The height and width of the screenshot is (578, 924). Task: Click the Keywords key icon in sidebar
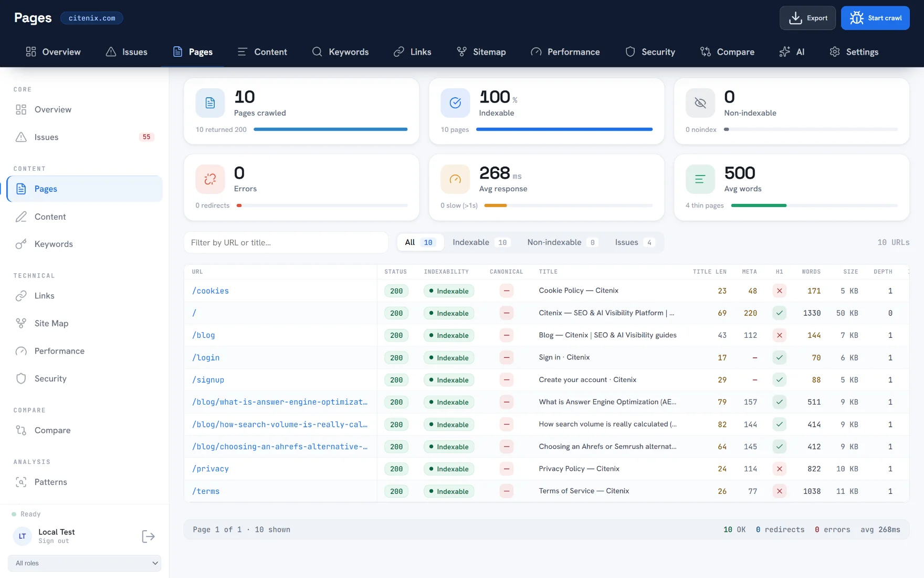coord(21,244)
